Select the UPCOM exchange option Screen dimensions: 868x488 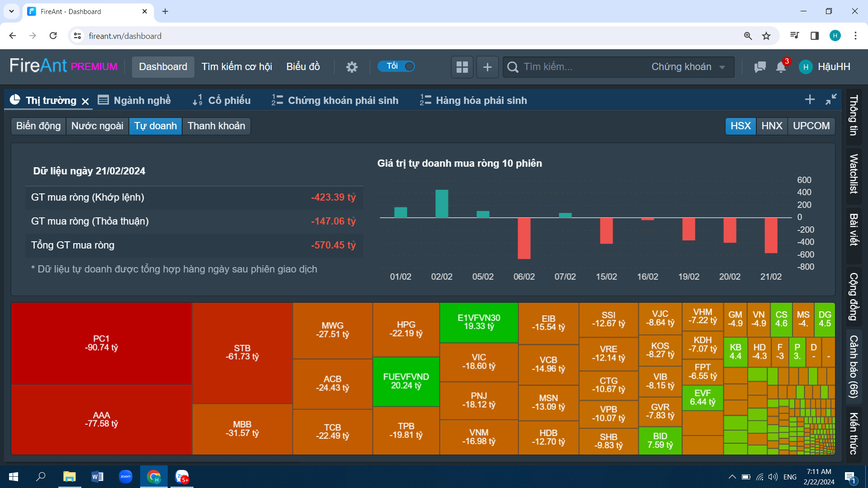pos(811,126)
